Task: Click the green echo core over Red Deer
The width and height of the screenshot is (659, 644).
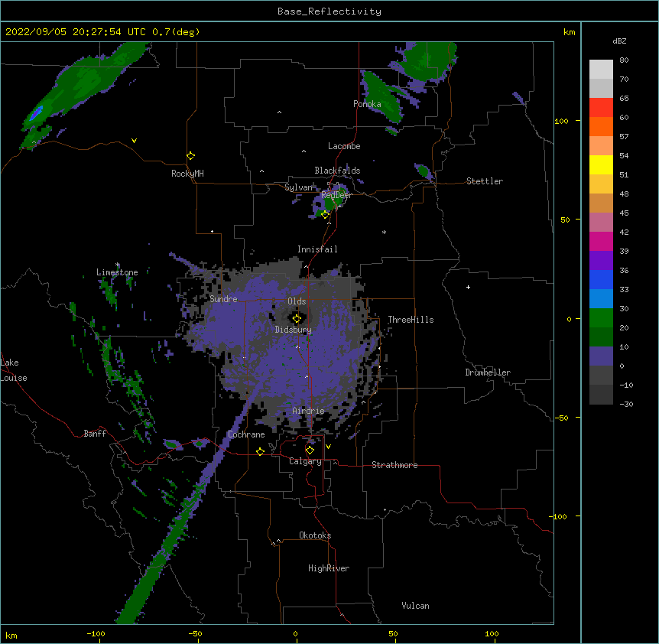Action: tap(335, 201)
